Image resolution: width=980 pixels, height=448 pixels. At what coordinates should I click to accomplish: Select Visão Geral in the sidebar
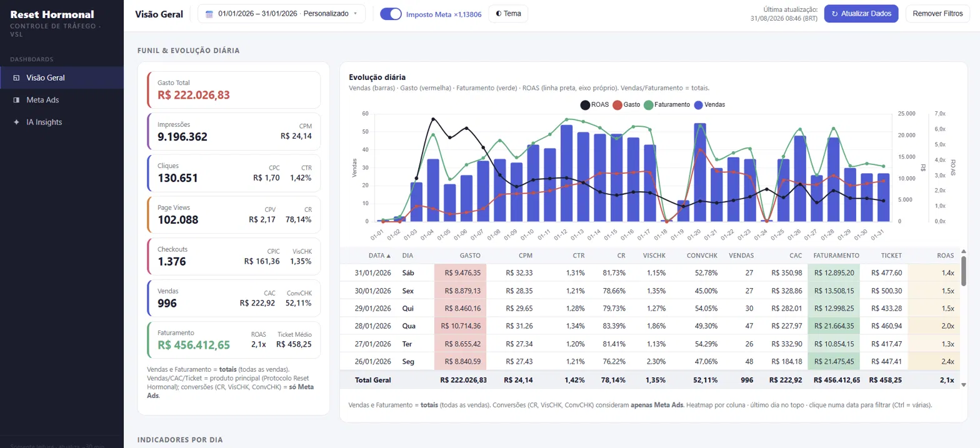[62, 78]
